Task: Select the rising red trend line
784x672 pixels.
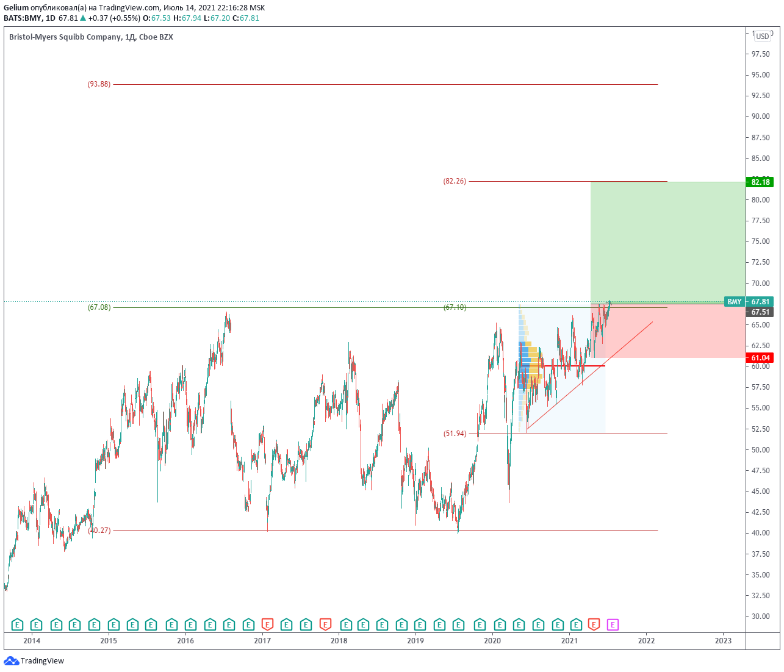Action: pos(589,376)
